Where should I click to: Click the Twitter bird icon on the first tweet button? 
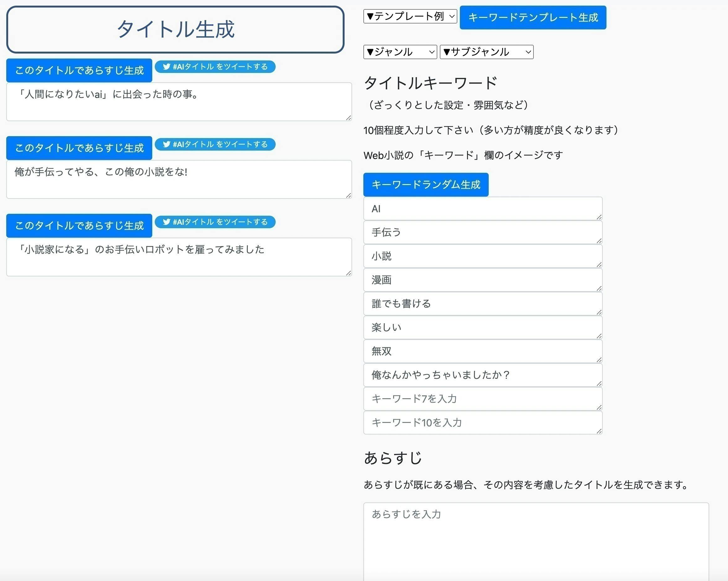click(166, 67)
